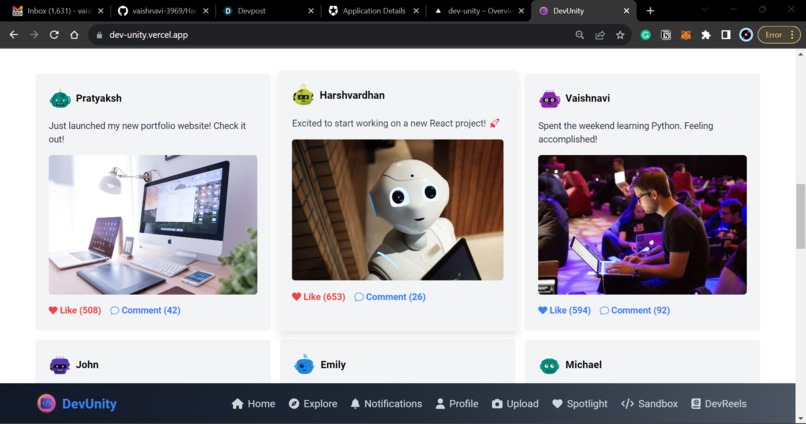Open Michael's profile name
Screen dimensions: 806x424
[583, 365]
